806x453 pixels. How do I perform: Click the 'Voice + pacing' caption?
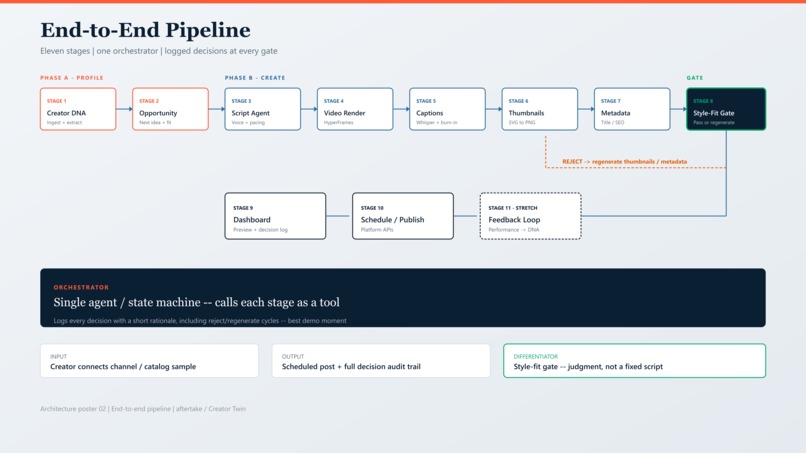point(248,122)
